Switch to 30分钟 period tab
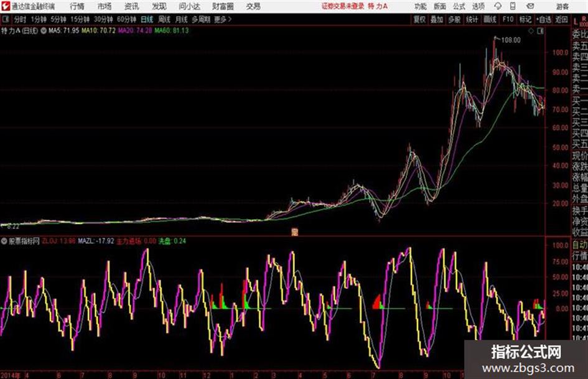The height and width of the screenshot is (379, 588). (x=103, y=19)
